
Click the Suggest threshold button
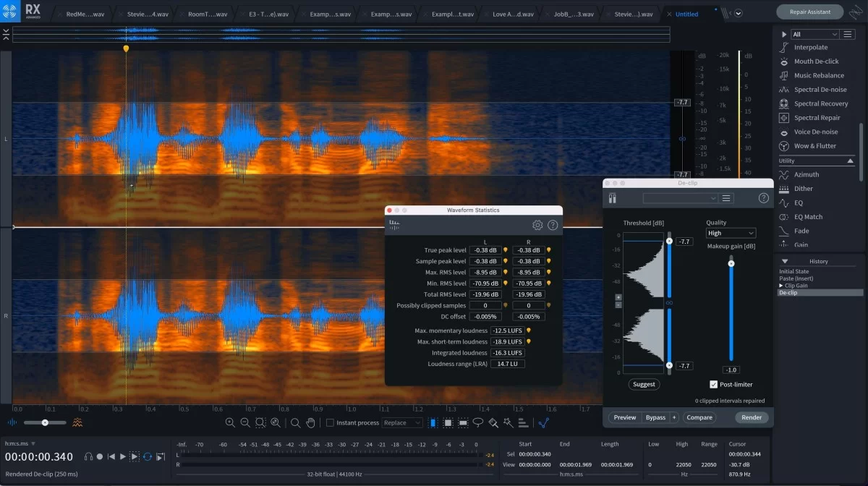tap(644, 384)
